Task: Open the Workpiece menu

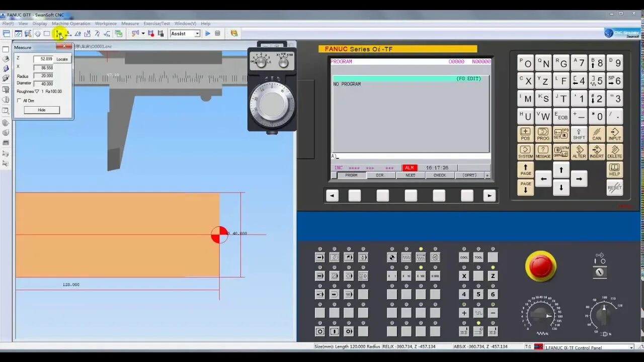Action: point(106,24)
